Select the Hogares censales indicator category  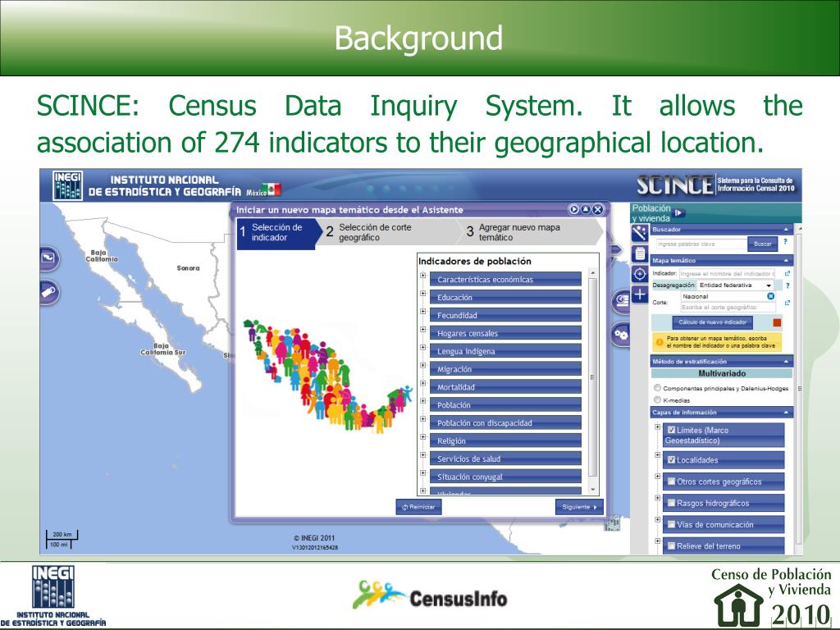coord(505,333)
